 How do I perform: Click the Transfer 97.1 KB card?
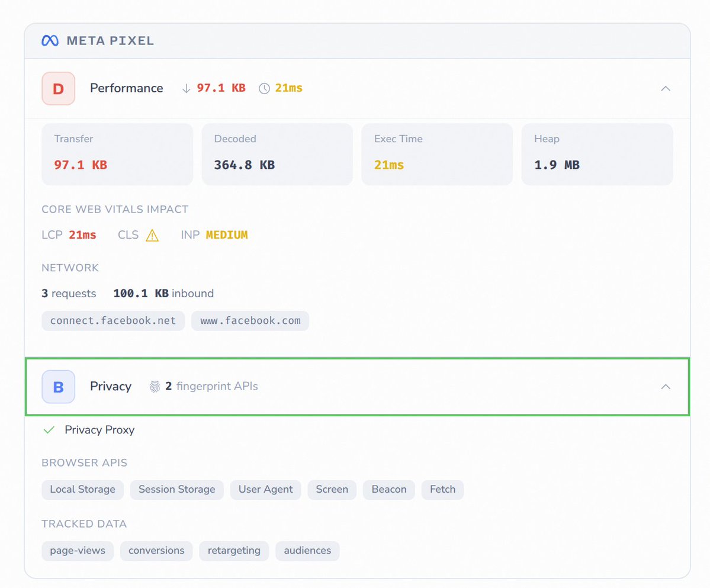[x=117, y=155]
